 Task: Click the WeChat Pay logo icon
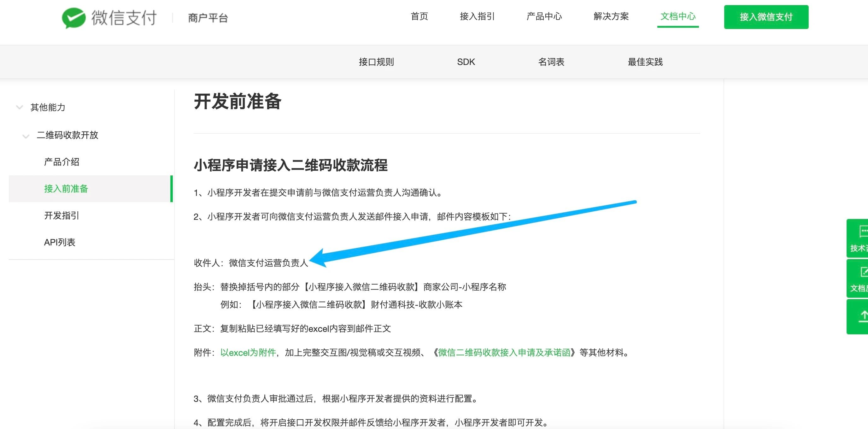tap(73, 18)
